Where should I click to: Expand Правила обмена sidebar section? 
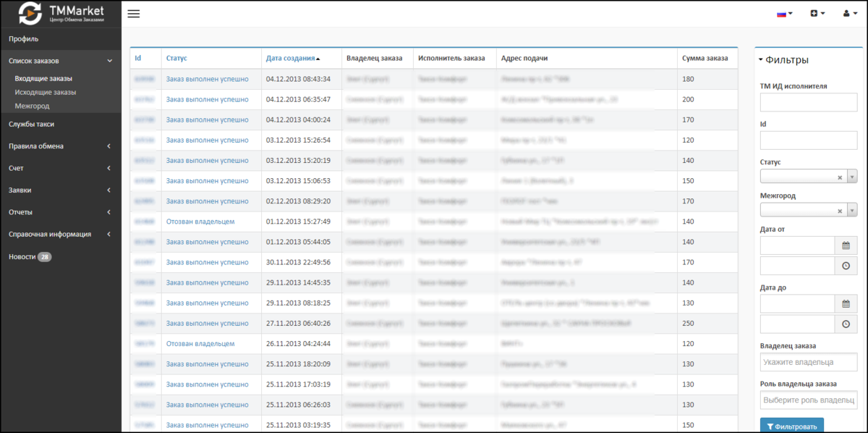(x=60, y=146)
